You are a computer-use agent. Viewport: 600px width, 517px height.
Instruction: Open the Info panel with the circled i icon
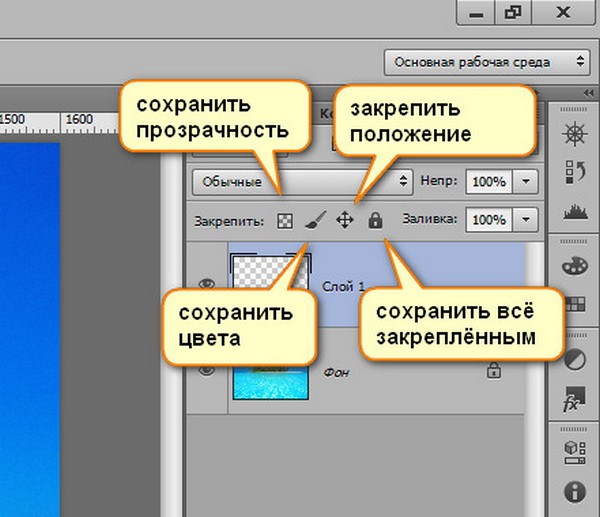pos(574,491)
